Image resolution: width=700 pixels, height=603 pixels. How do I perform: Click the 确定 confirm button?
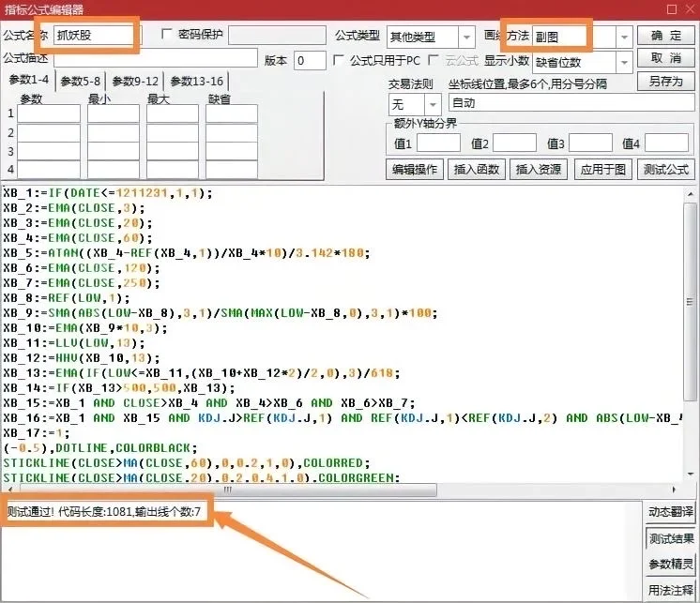pos(665,36)
